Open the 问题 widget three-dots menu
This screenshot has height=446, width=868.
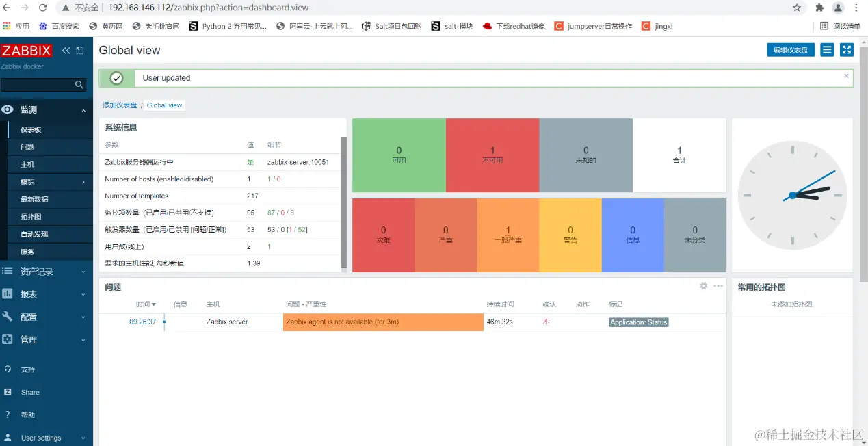718,286
